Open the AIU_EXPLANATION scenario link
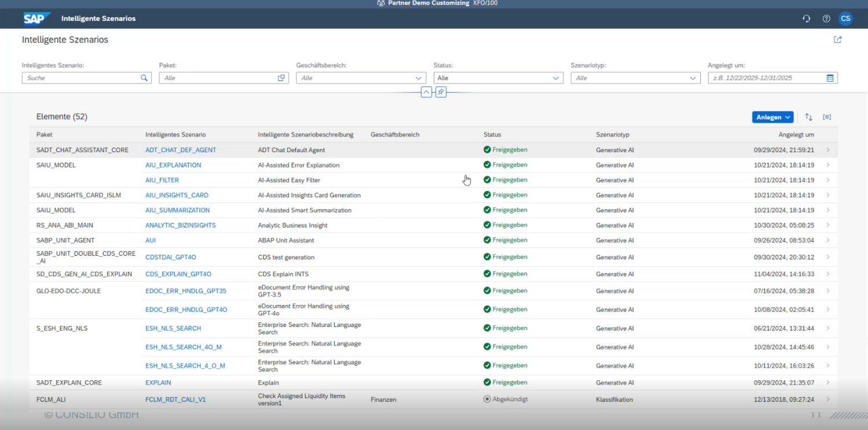 (173, 165)
